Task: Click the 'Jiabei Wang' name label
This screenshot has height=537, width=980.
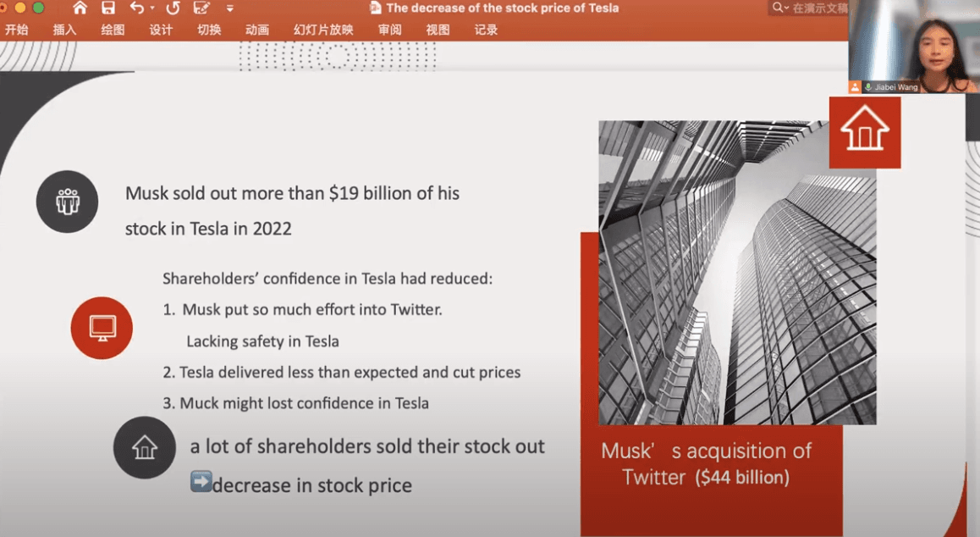Action: (896, 87)
